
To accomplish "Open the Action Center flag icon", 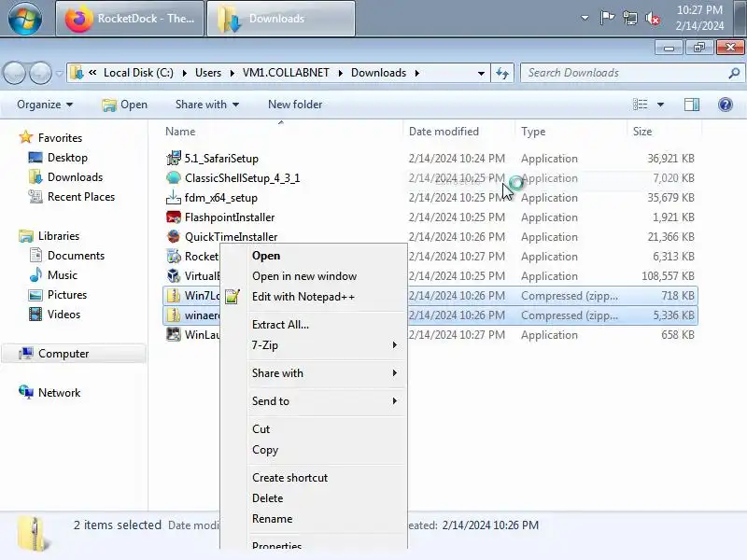I will pos(607,18).
